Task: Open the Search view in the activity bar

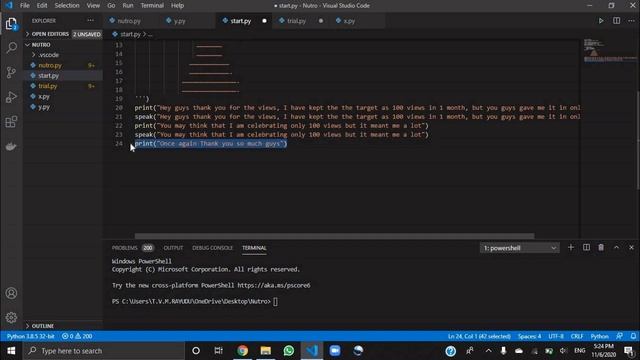Action: pos(11,48)
